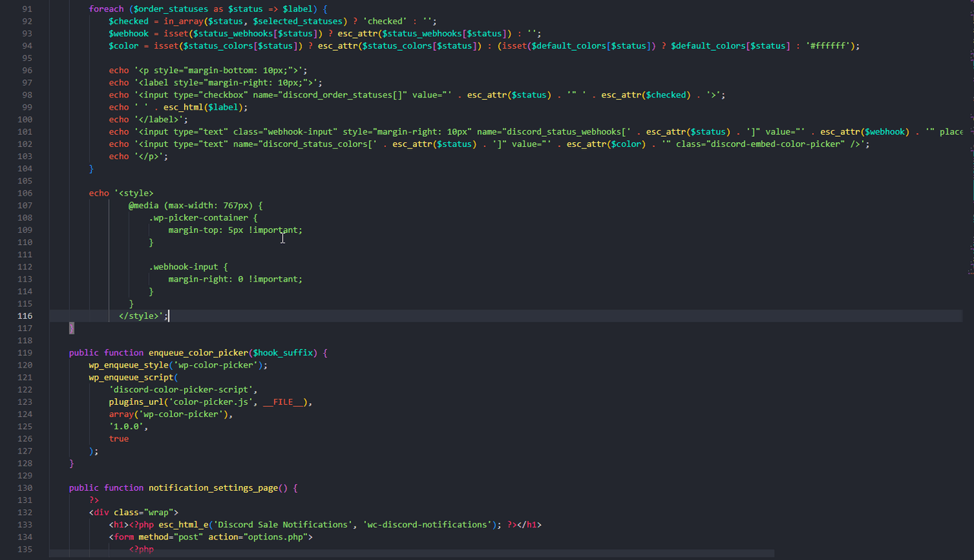Click the .webhook-input selector on line 112

(x=183, y=267)
